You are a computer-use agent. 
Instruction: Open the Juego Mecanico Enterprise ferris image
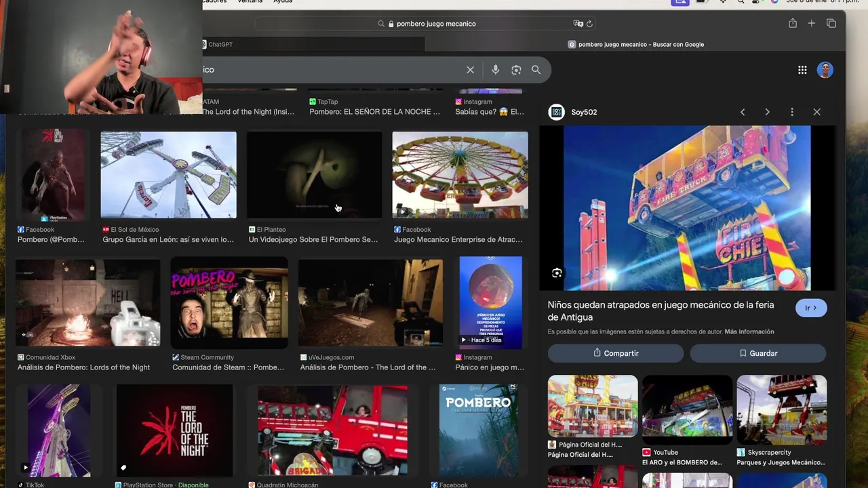[460, 175]
